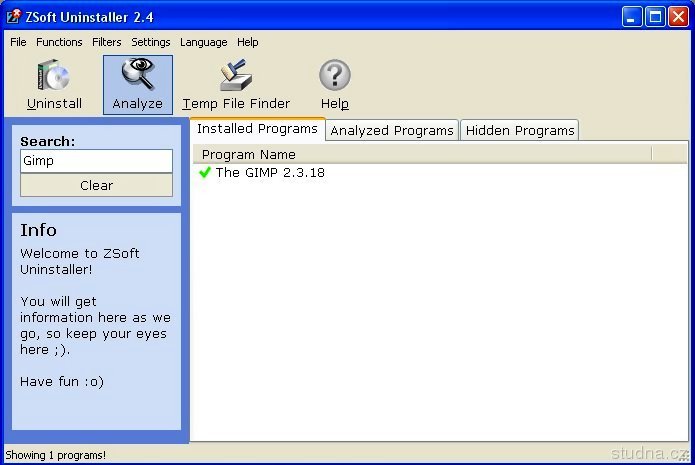
Task: Switch to the Installed Programs tab
Action: 258,129
